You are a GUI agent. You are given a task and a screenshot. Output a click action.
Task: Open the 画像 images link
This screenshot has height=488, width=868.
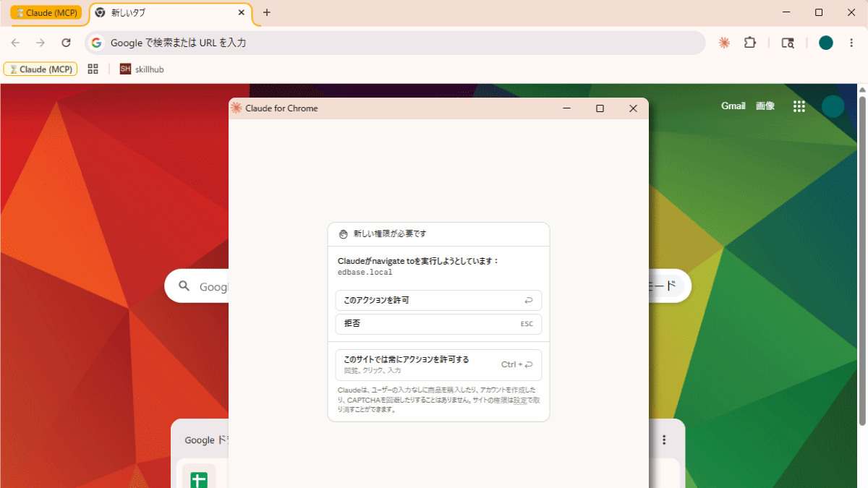coord(765,106)
